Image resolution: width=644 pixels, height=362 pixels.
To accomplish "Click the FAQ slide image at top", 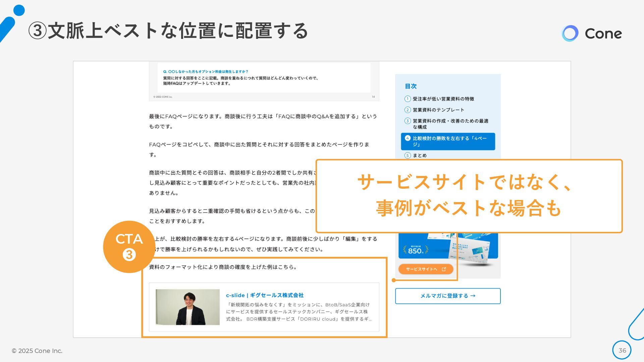I will coord(264,80).
